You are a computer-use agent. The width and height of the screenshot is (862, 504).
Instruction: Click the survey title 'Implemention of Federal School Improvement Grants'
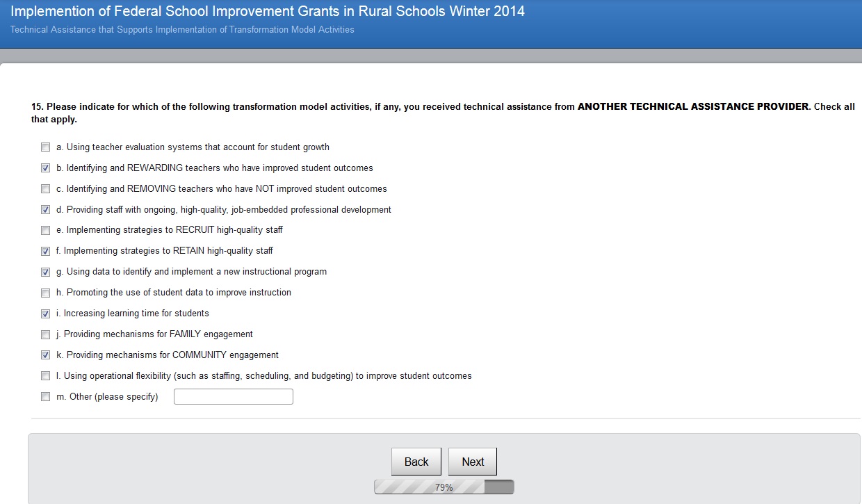point(268,12)
